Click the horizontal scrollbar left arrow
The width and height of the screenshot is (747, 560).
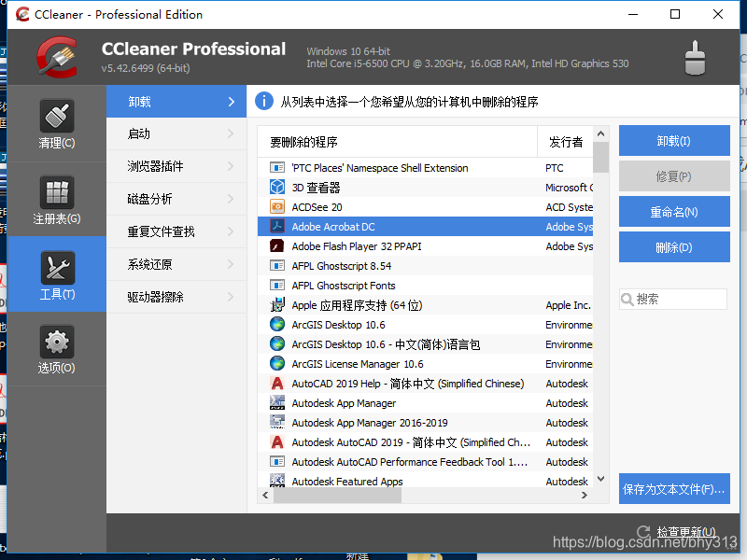(x=265, y=496)
